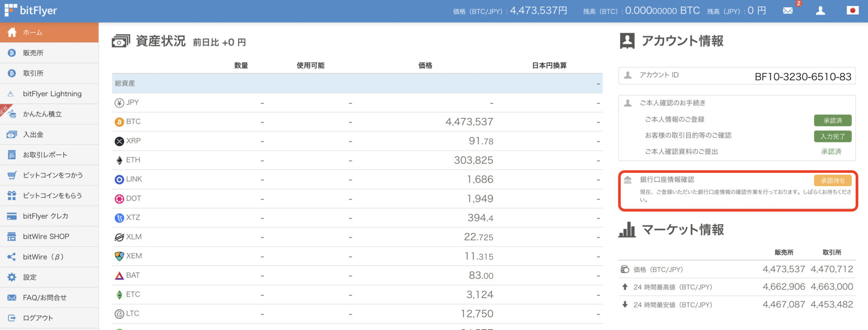Click the ご本人確認のお手続き heading

[672, 103]
